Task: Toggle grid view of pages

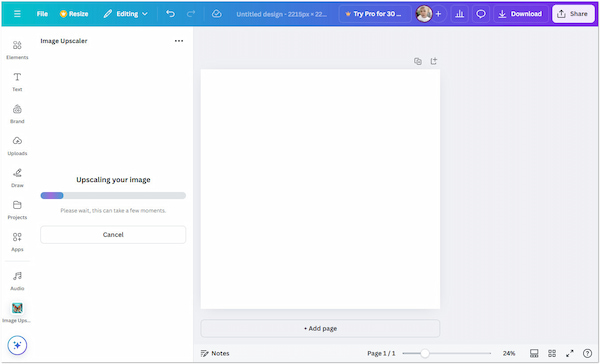Action: tap(552, 353)
